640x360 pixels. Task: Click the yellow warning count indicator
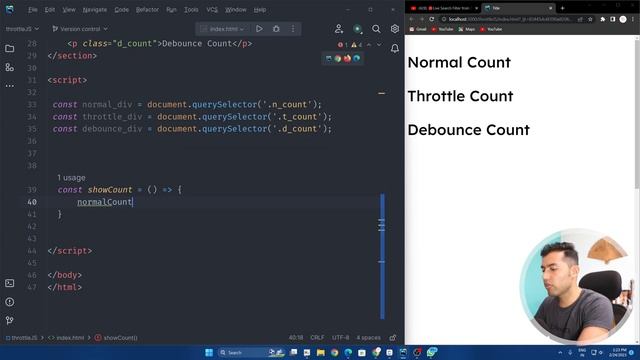coord(356,45)
